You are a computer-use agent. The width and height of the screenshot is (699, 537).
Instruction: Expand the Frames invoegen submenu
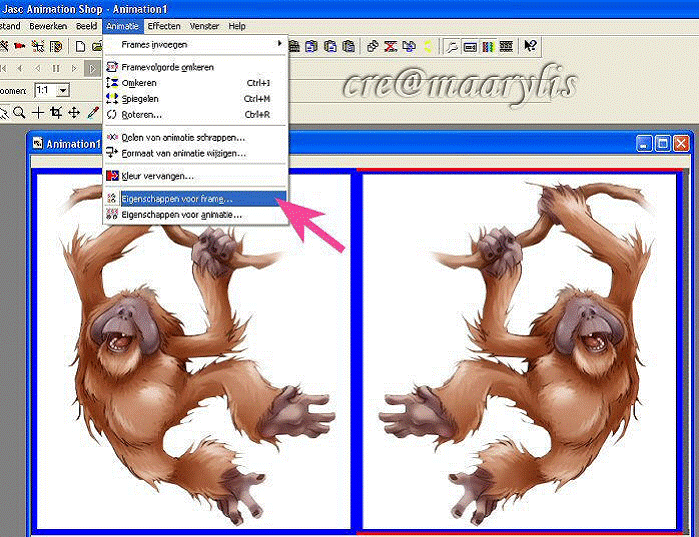click(196, 45)
